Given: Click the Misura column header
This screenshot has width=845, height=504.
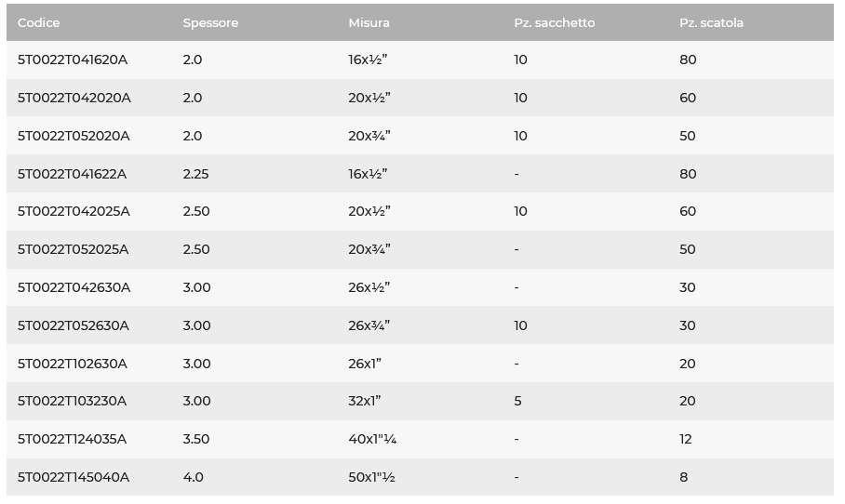Looking at the screenshot, I should click(x=369, y=22).
